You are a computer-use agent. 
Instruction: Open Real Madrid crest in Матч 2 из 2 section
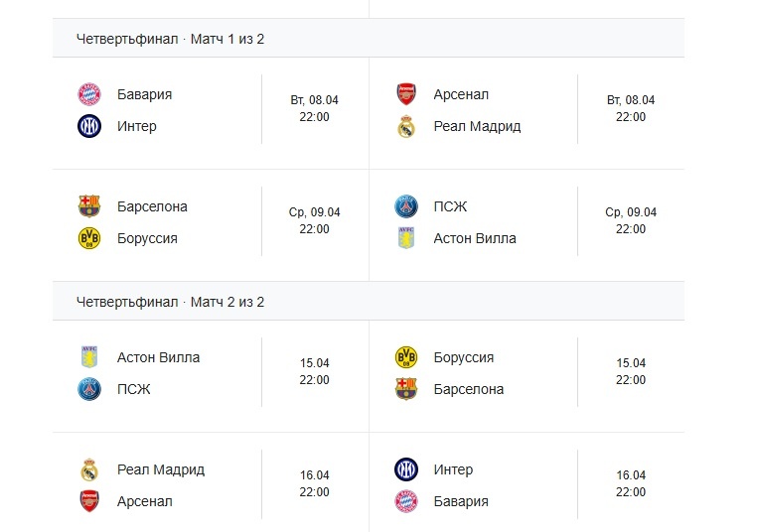(89, 469)
